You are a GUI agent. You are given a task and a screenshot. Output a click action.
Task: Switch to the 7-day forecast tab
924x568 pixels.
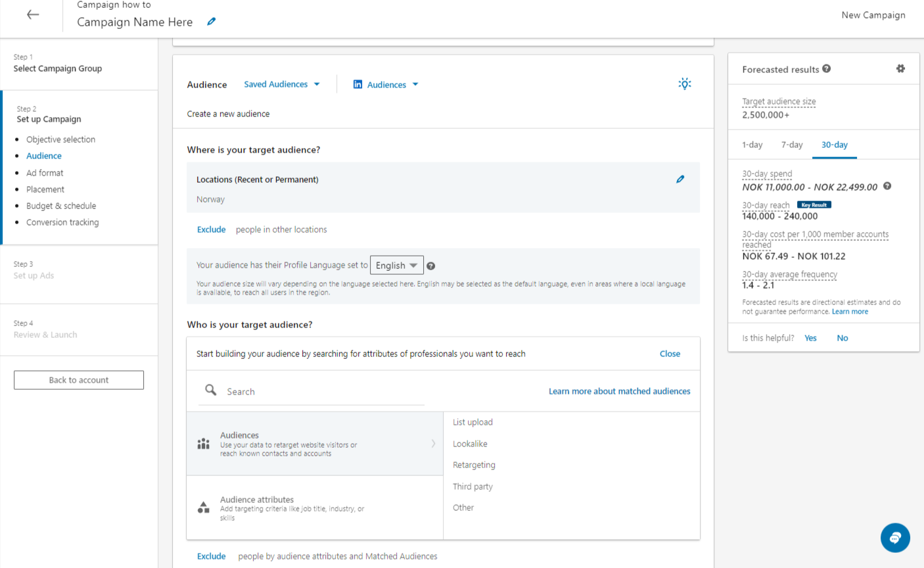[x=792, y=145]
